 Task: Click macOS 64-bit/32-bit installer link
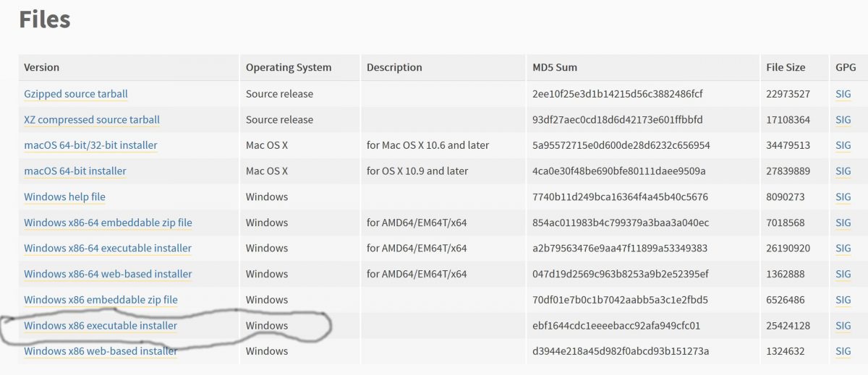point(90,145)
